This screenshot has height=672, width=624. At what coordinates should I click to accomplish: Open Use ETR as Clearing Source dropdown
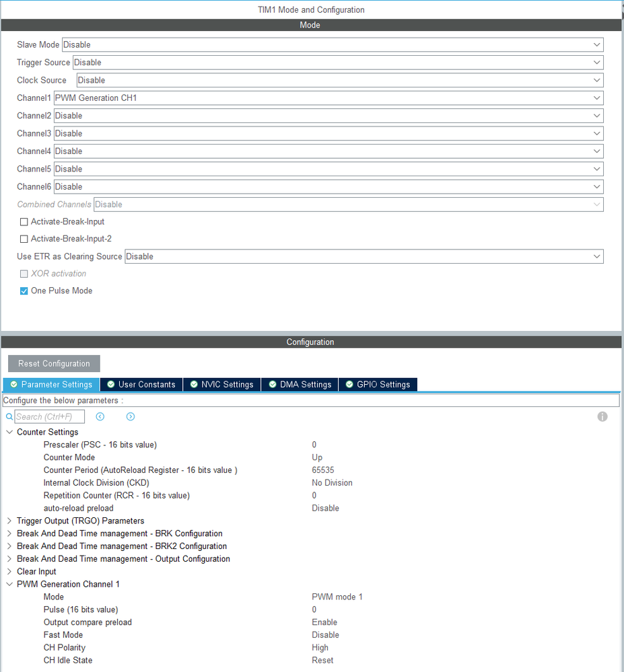point(364,257)
